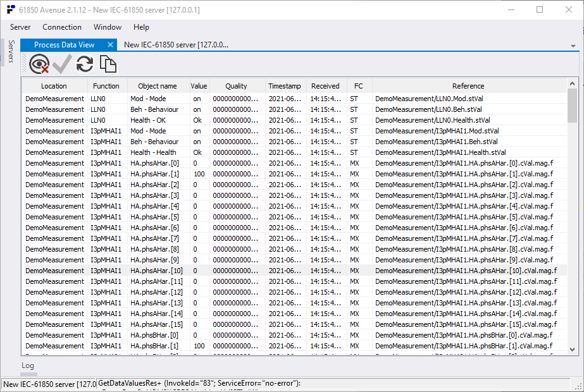This screenshot has width=584, height=392.
Task: Click the GetDataValuesRes+ log message
Action: (199, 383)
